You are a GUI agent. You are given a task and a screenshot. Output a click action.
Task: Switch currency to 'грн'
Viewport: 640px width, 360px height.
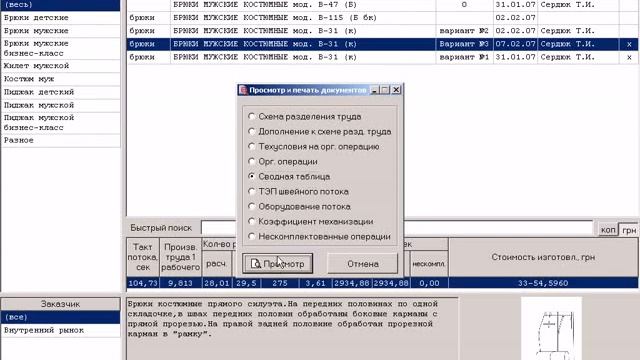coord(629,230)
